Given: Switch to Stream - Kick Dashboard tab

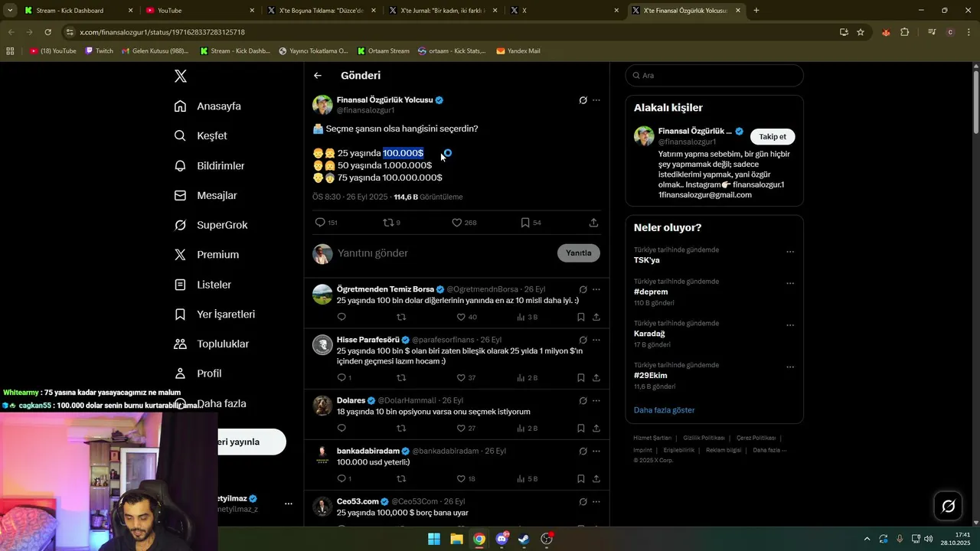Looking at the screenshot, I should pos(79,11).
